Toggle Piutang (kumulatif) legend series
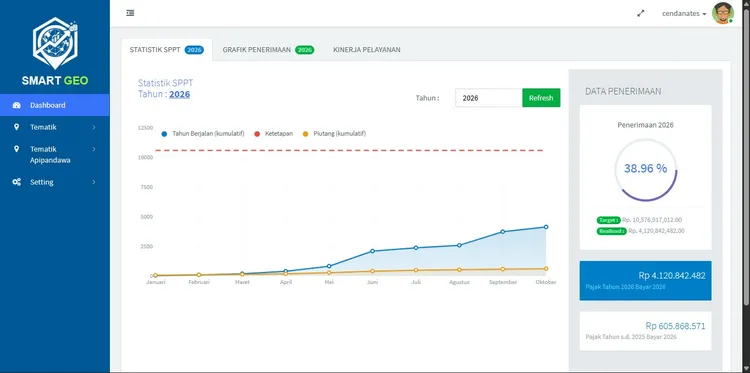Image resolution: width=750 pixels, height=373 pixels. tap(334, 134)
